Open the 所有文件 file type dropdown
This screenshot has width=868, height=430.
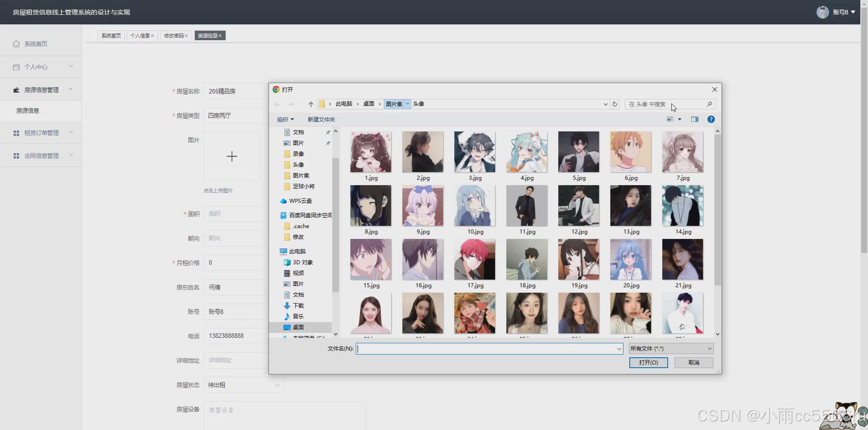671,349
